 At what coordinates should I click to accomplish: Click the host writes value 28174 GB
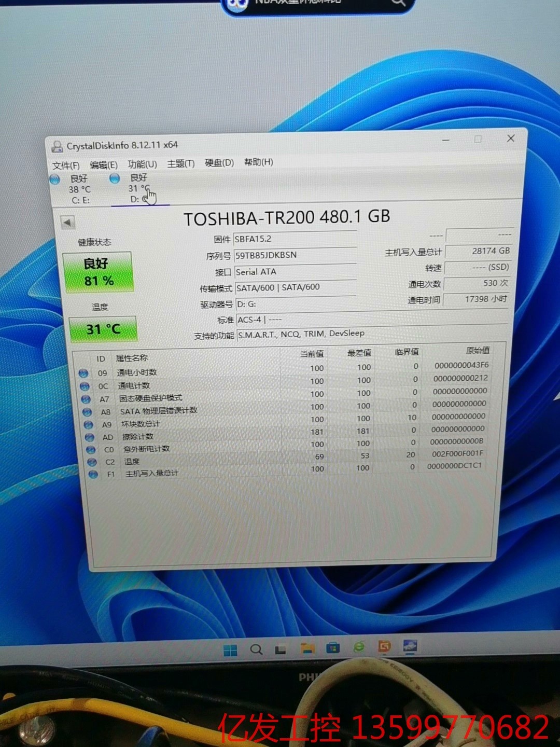pyautogui.click(x=479, y=251)
